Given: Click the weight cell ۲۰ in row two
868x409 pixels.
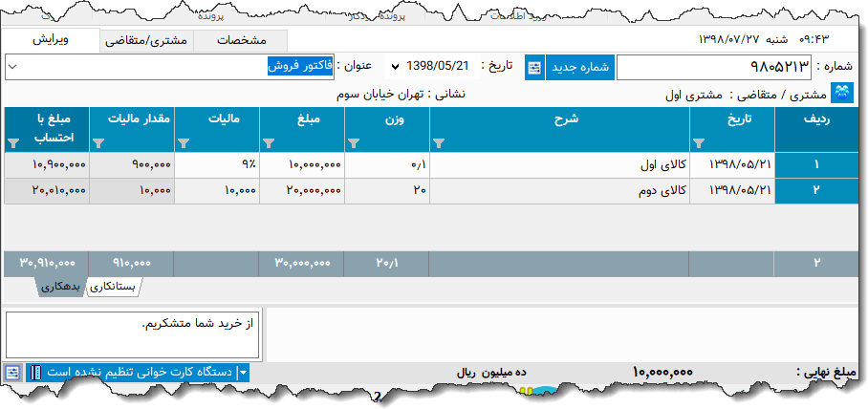Looking at the screenshot, I should tap(387, 190).
